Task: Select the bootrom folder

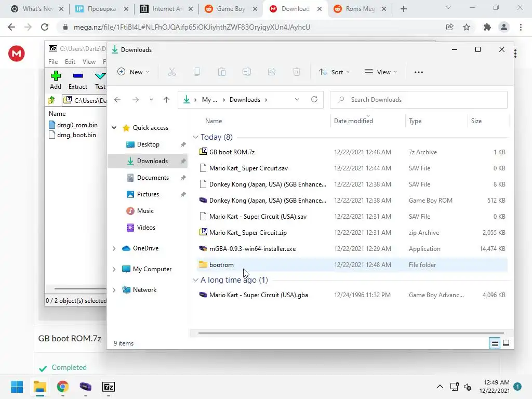Action: (x=352, y=265)
